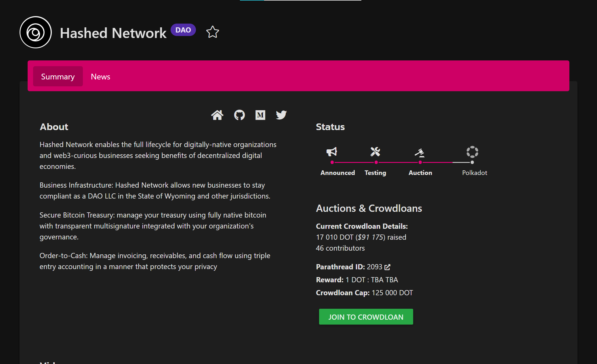Select the Polkadot timeline dot

pyautogui.click(x=472, y=162)
